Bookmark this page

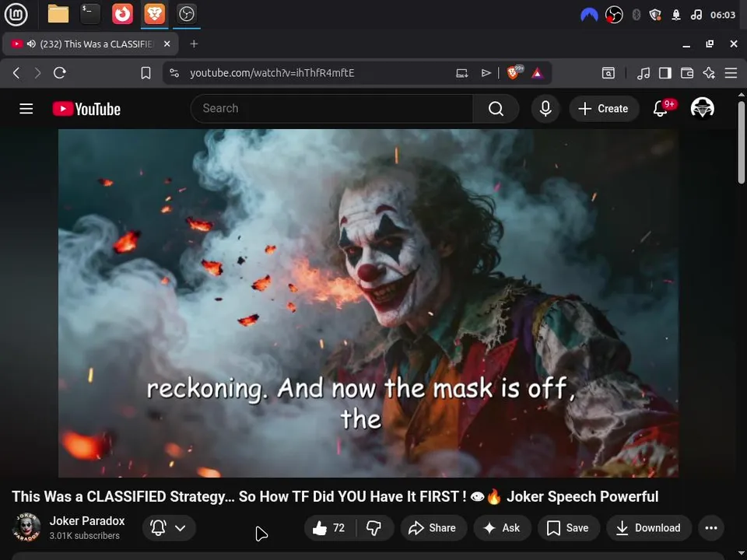coord(146,73)
